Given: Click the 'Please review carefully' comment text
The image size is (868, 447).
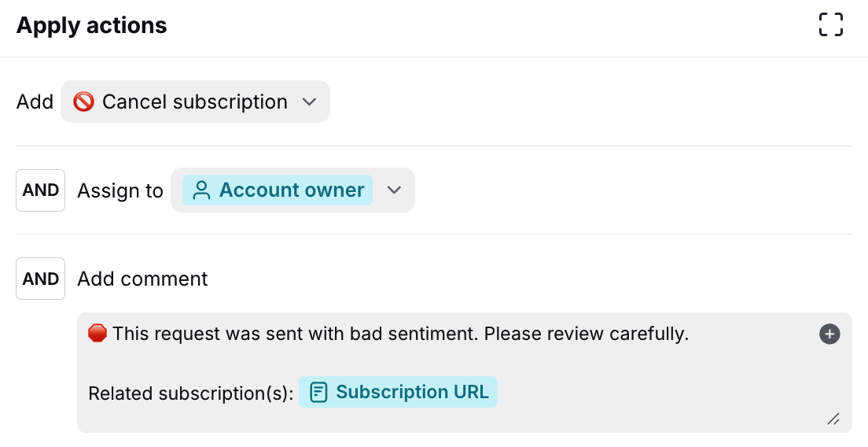Looking at the screenshot, I should [586, 334].
